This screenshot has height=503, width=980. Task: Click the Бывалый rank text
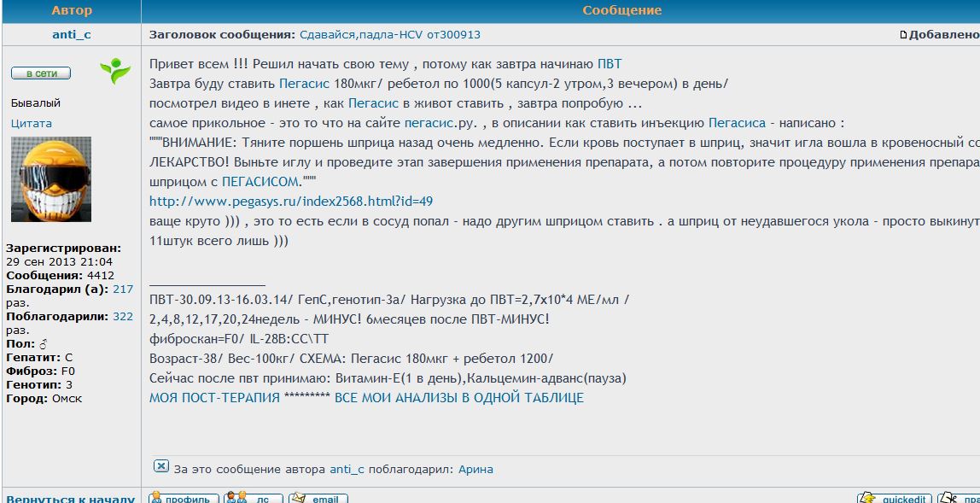tap(36, 103)
